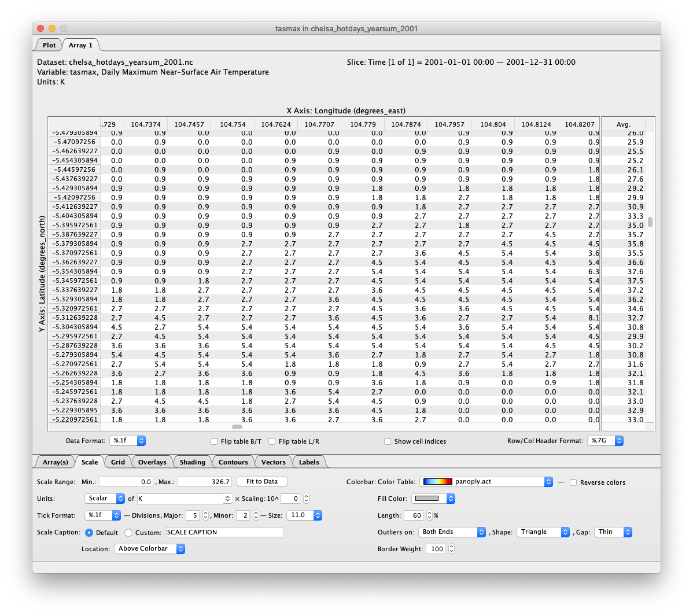Adjust the Major divisions stepper
Viewport: 693px width, 616px height.
(x=205, y=515)
